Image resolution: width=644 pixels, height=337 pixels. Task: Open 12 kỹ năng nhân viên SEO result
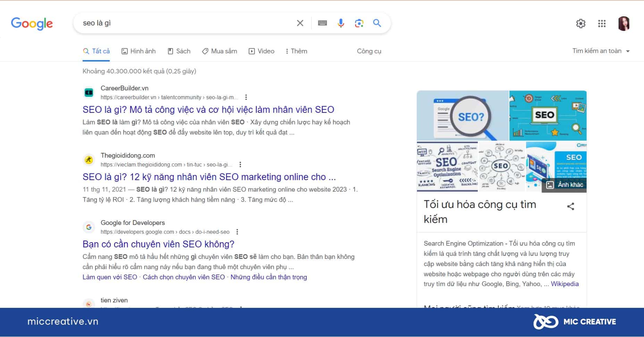tap(209, 177)
